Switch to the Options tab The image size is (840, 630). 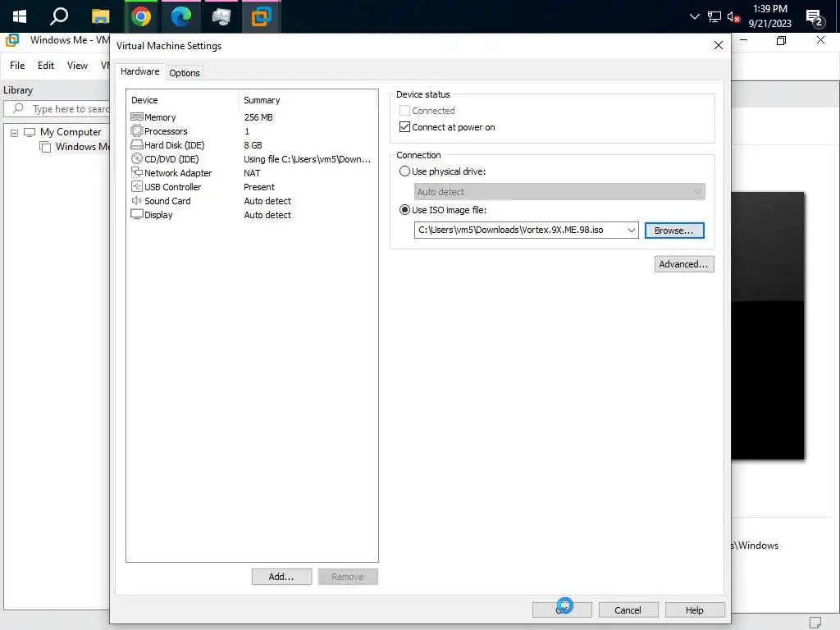pyautogui.click(x=185, y=73)
